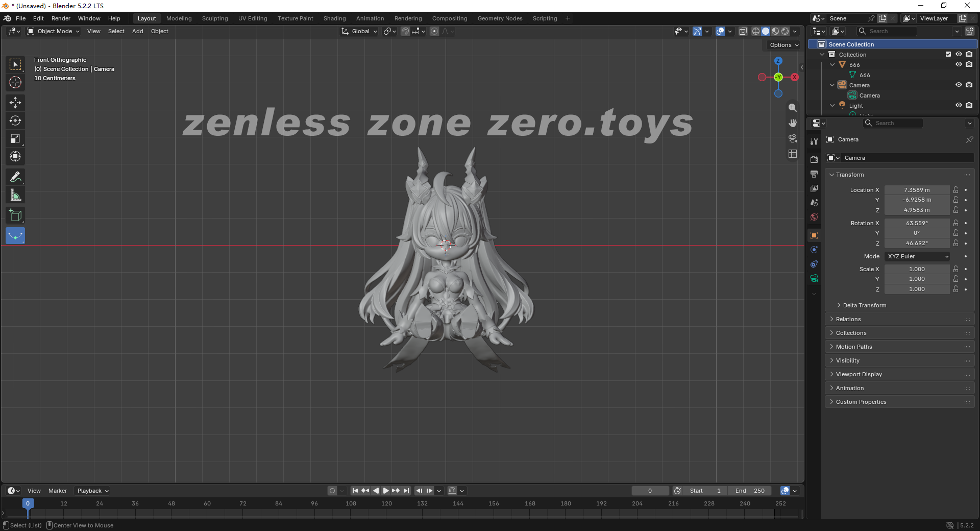Expand the Viewport Display panel
The height and width of the screenshot is (531, 980).
click(x=859, y=374)
